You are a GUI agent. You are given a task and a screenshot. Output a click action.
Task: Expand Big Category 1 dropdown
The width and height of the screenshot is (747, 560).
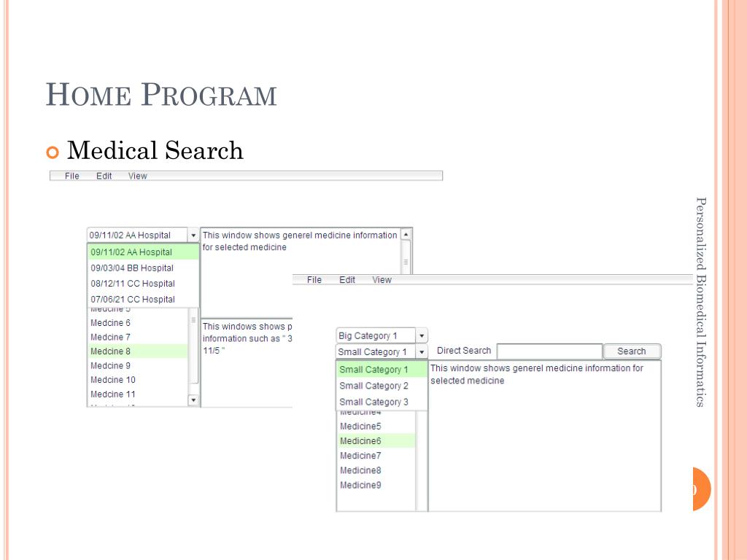tap(422, 335)
